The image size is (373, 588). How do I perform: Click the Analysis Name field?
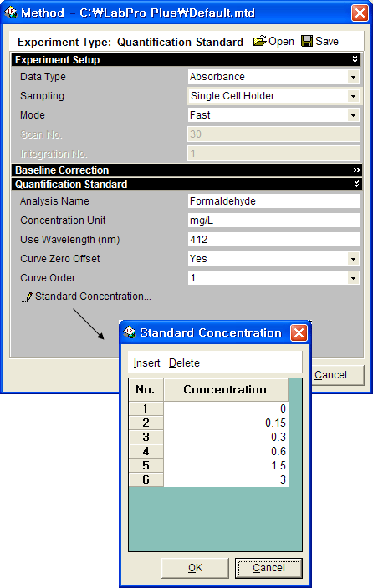[x=273, y=201]
